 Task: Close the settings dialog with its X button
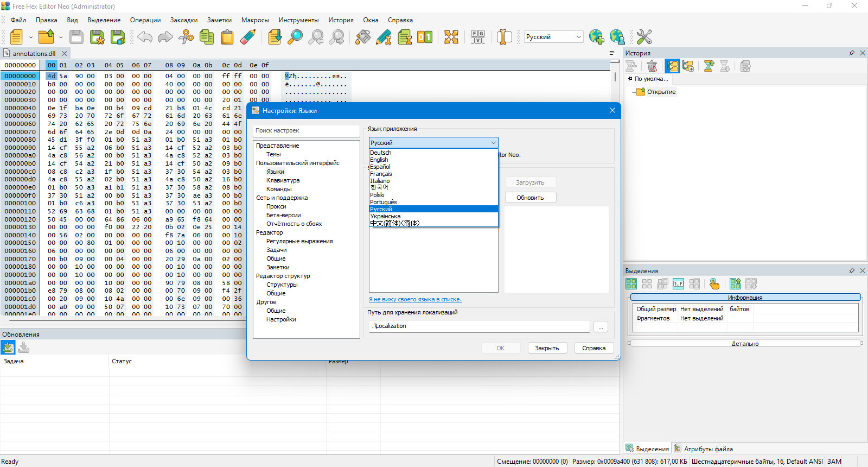[x=612, y=110]
